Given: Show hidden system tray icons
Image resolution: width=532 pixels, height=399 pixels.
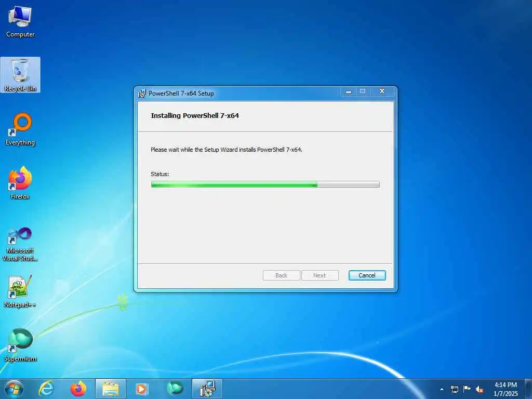Looking at the screenshot, I should pyautogui.click(x=442, y=389).
